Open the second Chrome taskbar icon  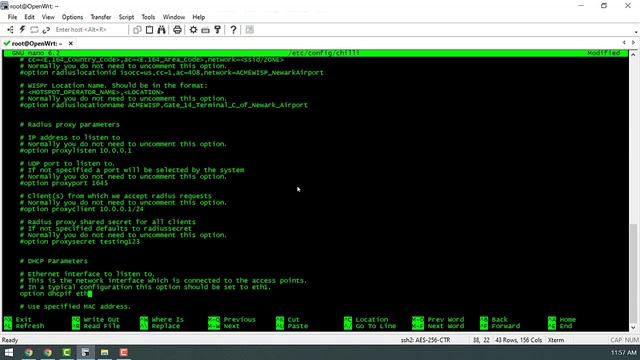tap(48, 352)
